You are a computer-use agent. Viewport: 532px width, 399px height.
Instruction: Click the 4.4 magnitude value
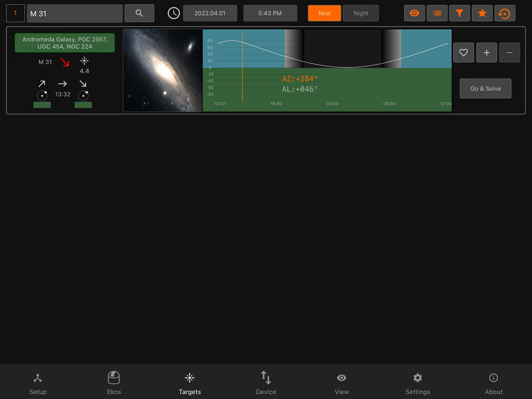[85, 71]
